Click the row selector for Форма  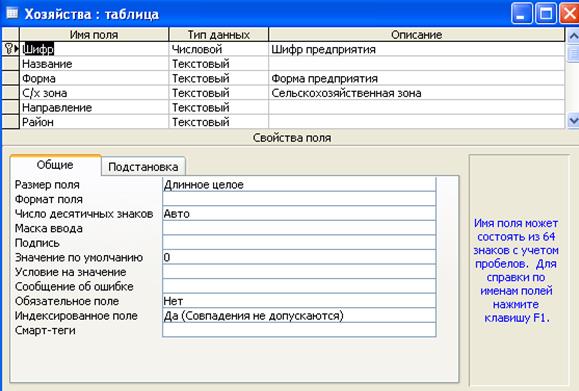[x=10, y=78]
